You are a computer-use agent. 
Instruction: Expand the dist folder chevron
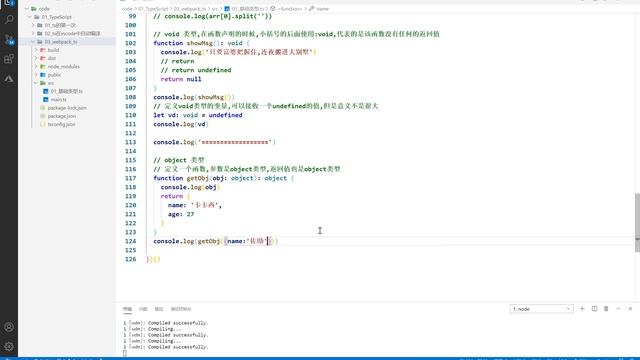coord(36,58)
